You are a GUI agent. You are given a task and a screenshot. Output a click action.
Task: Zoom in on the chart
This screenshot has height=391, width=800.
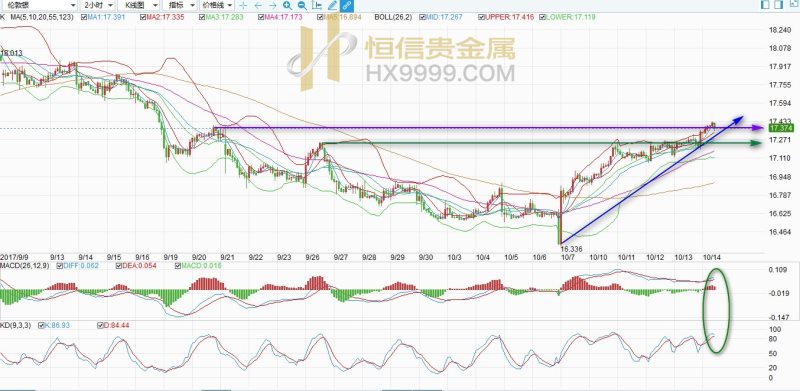tap(288, 6)
